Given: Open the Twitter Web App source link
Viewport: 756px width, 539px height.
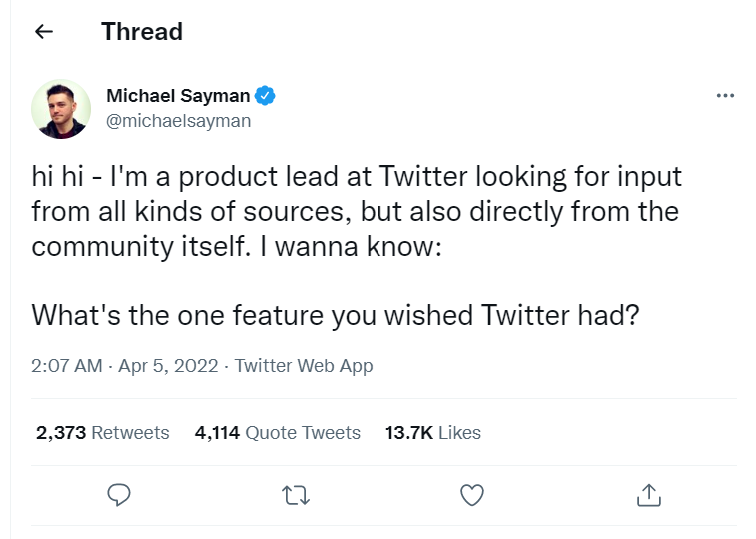Looking at the screenshot, I should tap(304, 366).
